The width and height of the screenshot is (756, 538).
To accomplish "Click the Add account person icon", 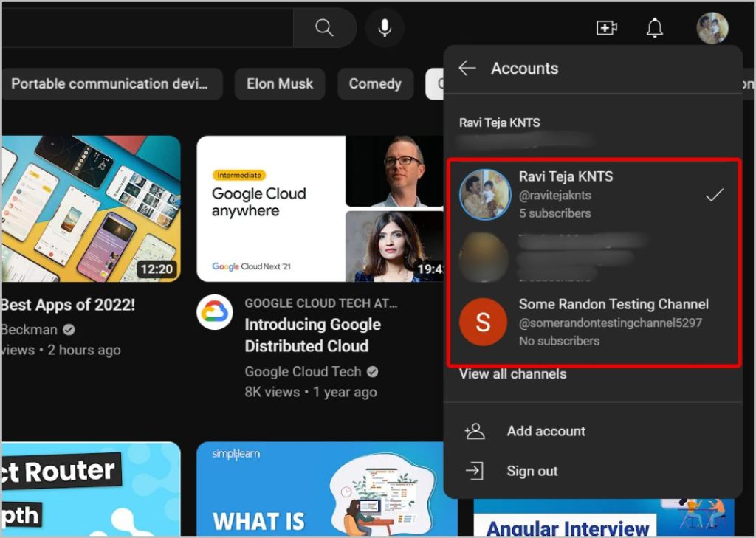I will click(475, 431).
